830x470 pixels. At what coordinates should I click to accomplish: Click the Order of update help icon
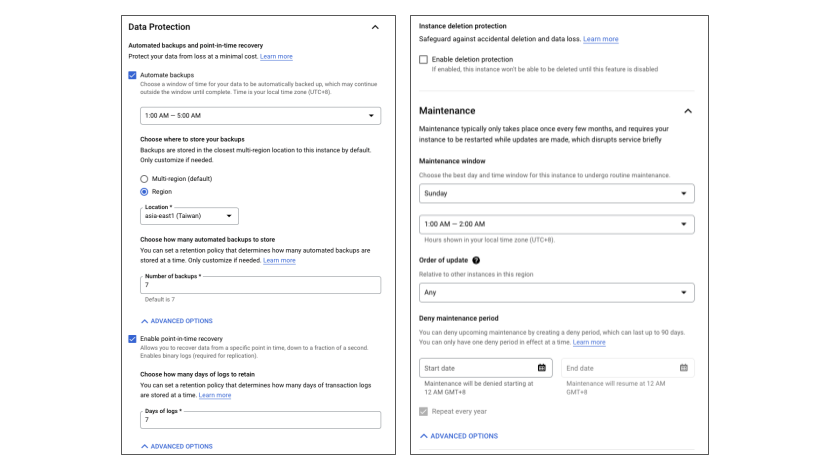pos(476,260)
